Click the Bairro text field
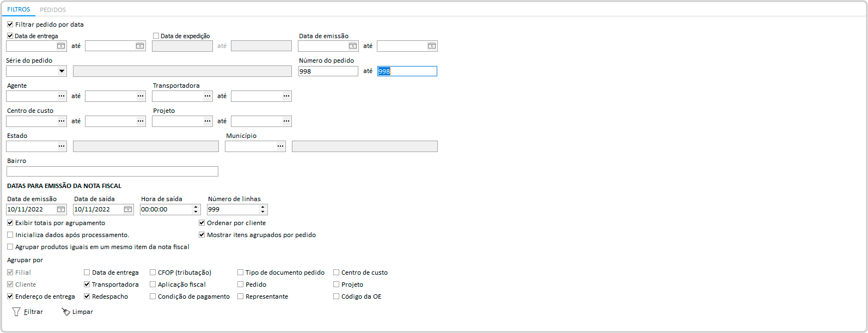868x333 pixels. pyautogui.click(x=112, y=172)
